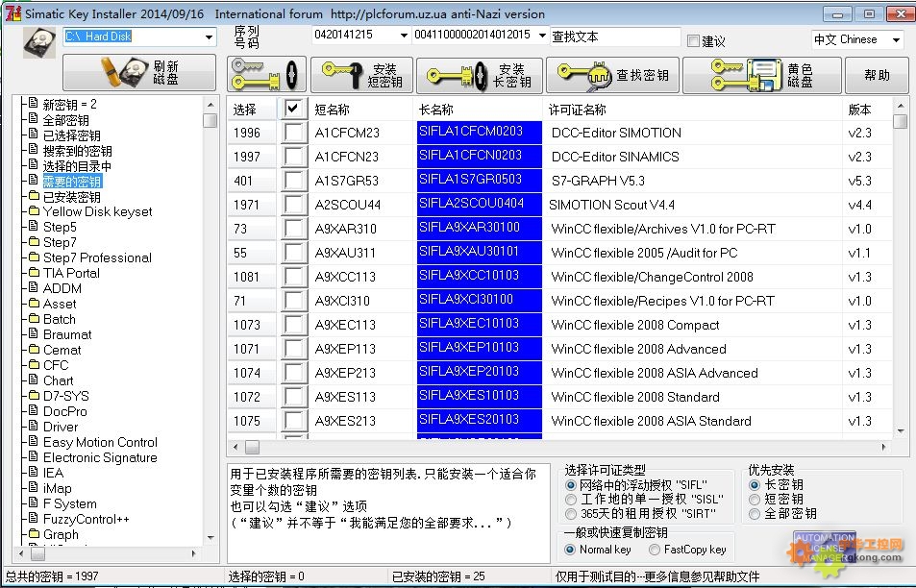This screenshot has height=588, width=916.
Task: Toggle the 建议 (suggest) checkbox
Action: click(x=693, y=41)
